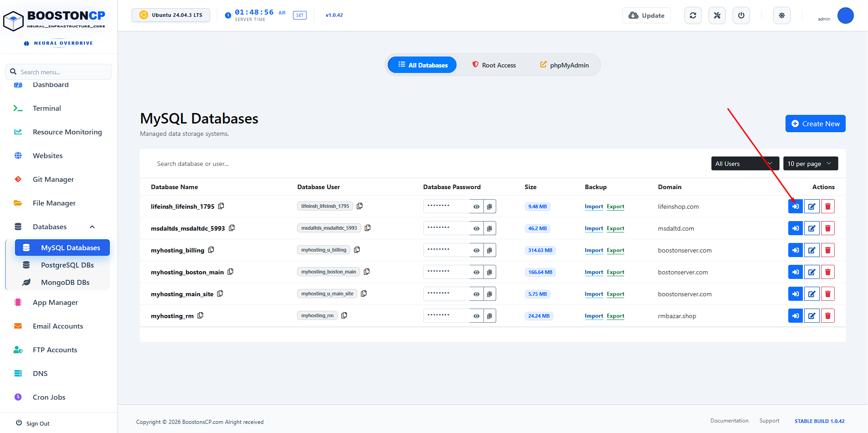868x433 pixels.
Task: Toggle the theme sun icon
Action: [x=781, y=15]
